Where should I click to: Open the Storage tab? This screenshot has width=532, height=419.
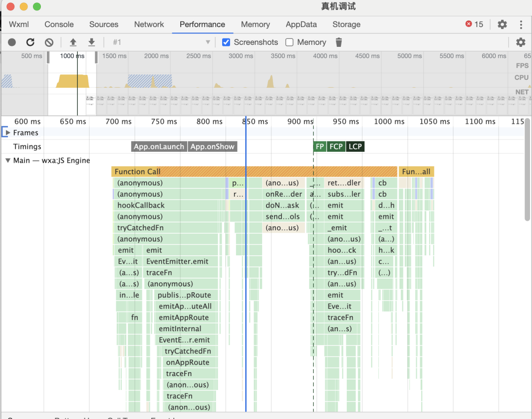346,25
